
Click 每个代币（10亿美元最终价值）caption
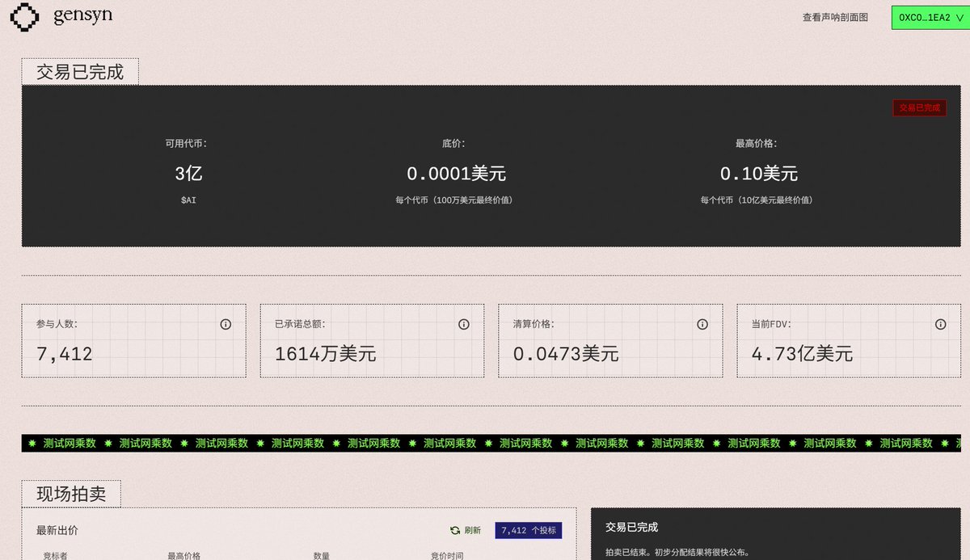point(757,200)
